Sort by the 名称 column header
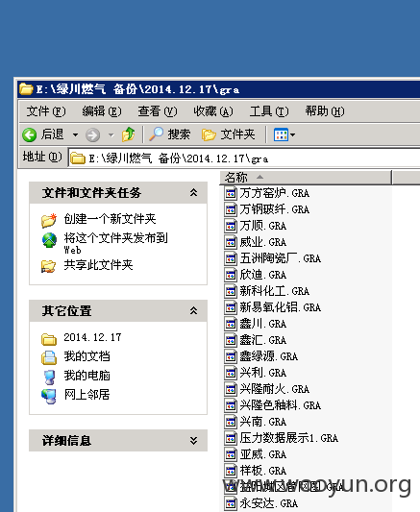Image resolution: width=420 pixels, height=512 pixels. 306,178
